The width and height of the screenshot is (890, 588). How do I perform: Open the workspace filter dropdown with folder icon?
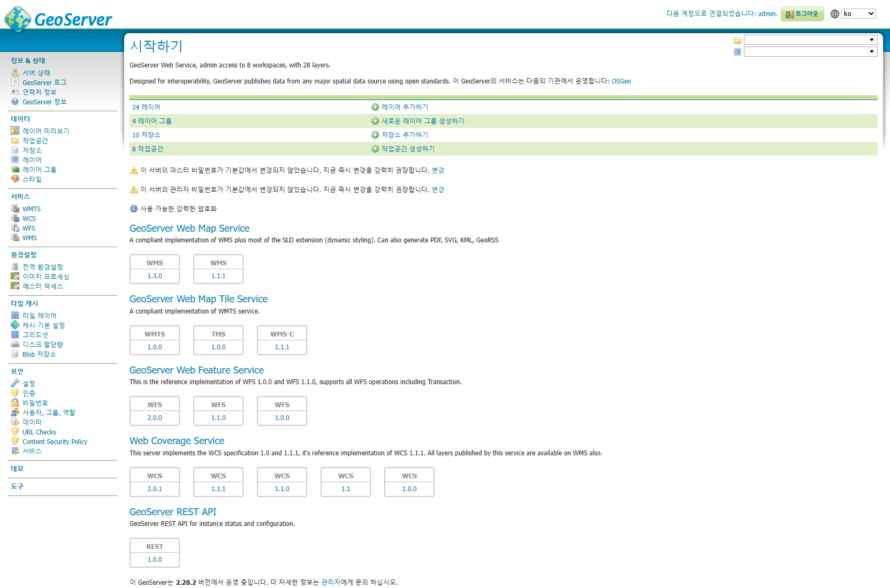coord(811,40)
